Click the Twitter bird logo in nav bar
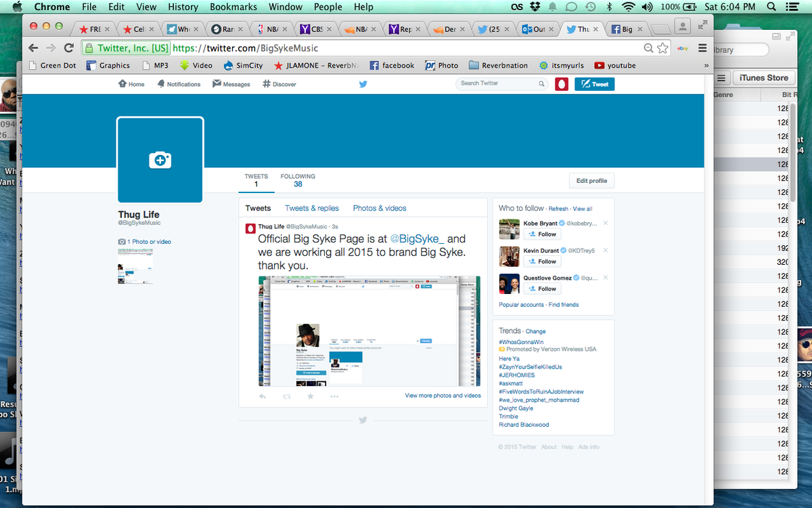The image size is (812, 508). coord(363,84)
